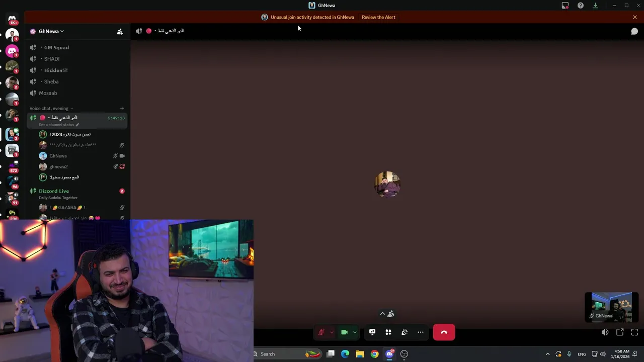Invite people to the GhNewa server
Screen dimensions: 644x362
[x=120, y=31]
